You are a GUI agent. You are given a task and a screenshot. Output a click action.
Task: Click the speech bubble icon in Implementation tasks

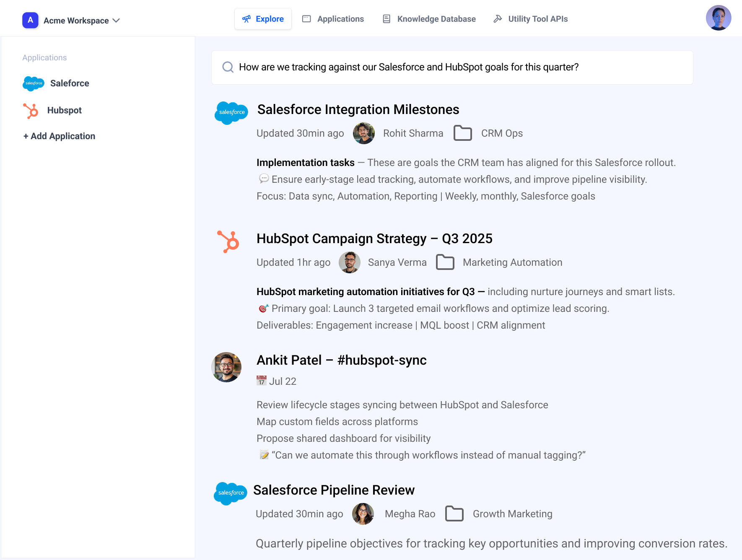pyautogui.click(x=264, y=179)
